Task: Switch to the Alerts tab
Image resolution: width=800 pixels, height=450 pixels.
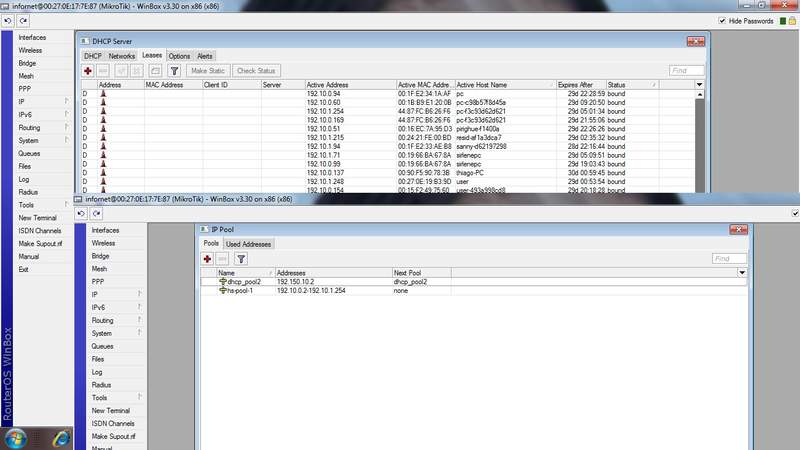Action: pos(205,56)
